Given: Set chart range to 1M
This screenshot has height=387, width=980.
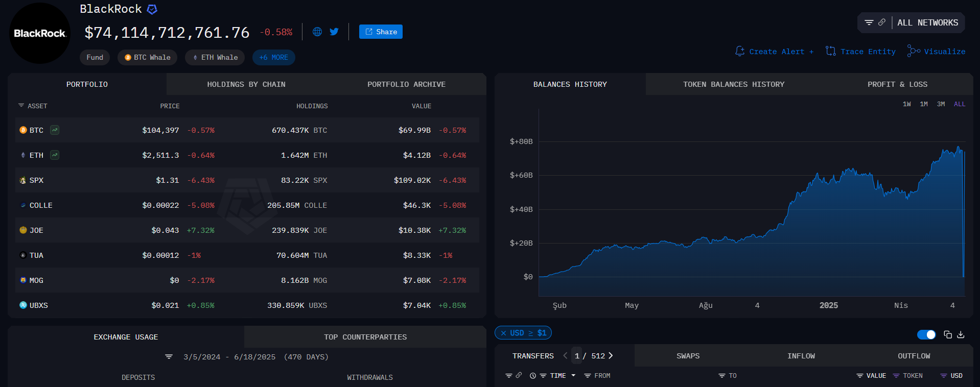Looking at the screenshot, I should click(x=924, y=104).
